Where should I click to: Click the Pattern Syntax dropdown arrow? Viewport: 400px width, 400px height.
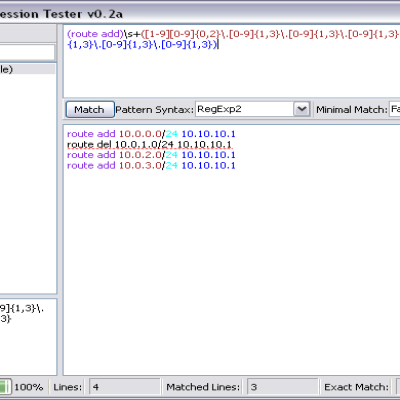(302, 109)
